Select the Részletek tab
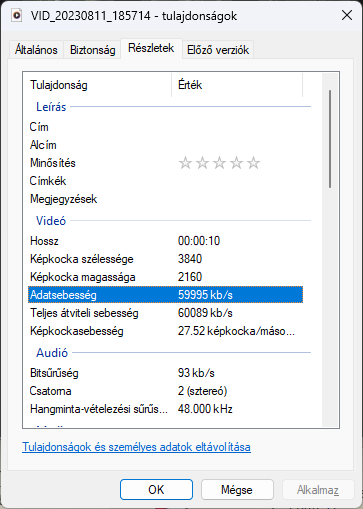The width and height of the screenshot is (363, 509). click(x=151, y=48)
